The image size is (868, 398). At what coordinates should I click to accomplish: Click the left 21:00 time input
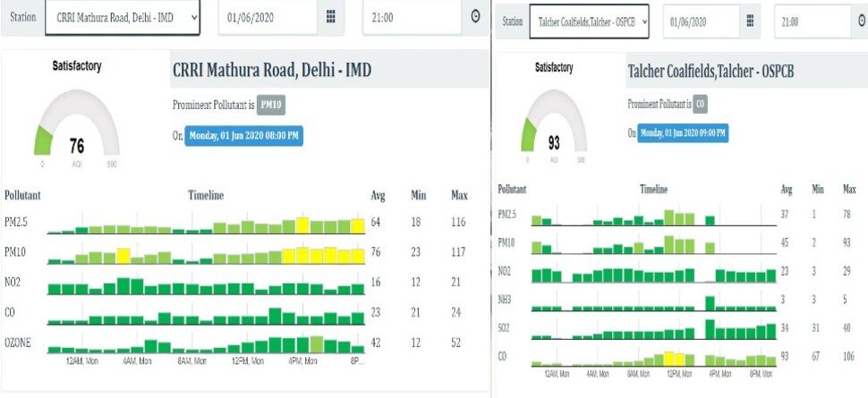(x=413, y=17)
